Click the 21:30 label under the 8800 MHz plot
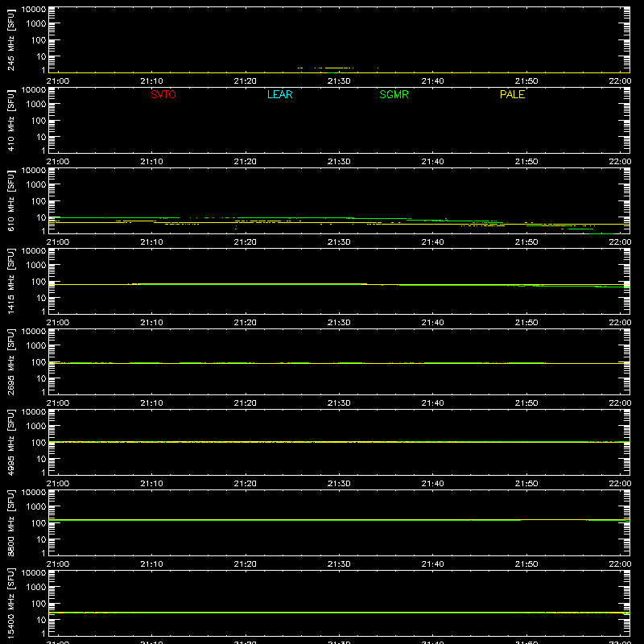Image resolution: width=644 pixels, height=644 pixels. [x=339, y=564]
